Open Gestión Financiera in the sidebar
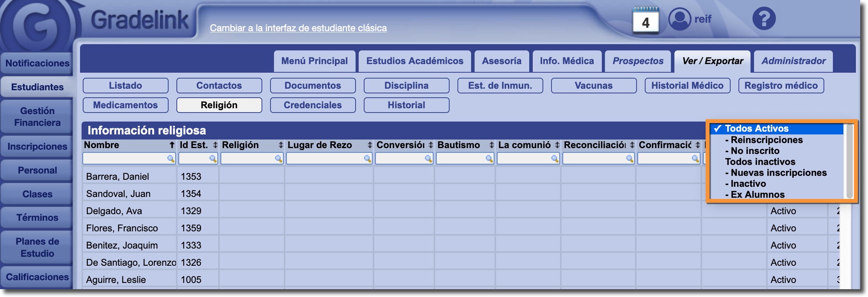Viewport: 868px width, 297px height. [x=37, y=117]
